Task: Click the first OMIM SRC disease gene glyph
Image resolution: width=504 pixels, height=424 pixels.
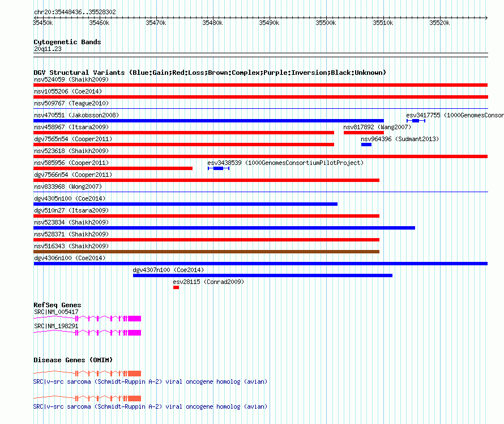Action: (87, 373)
